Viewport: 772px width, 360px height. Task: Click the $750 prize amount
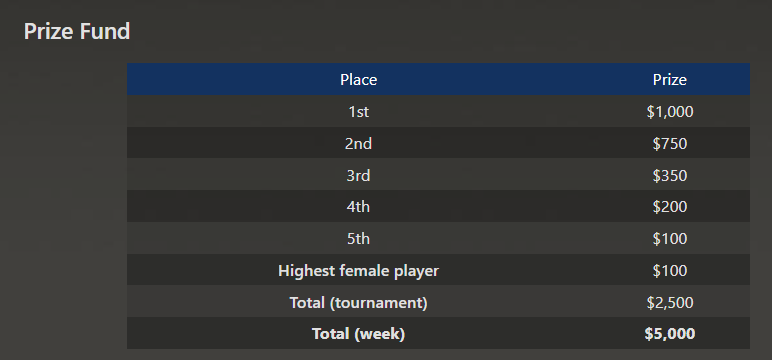pyautogui.click(x=670, y=144)
